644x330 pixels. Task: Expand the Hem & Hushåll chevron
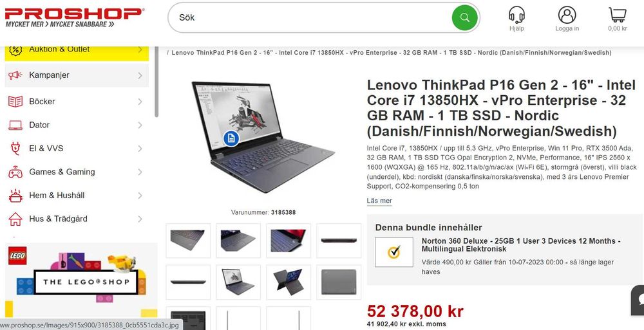(x=140, y=196)
